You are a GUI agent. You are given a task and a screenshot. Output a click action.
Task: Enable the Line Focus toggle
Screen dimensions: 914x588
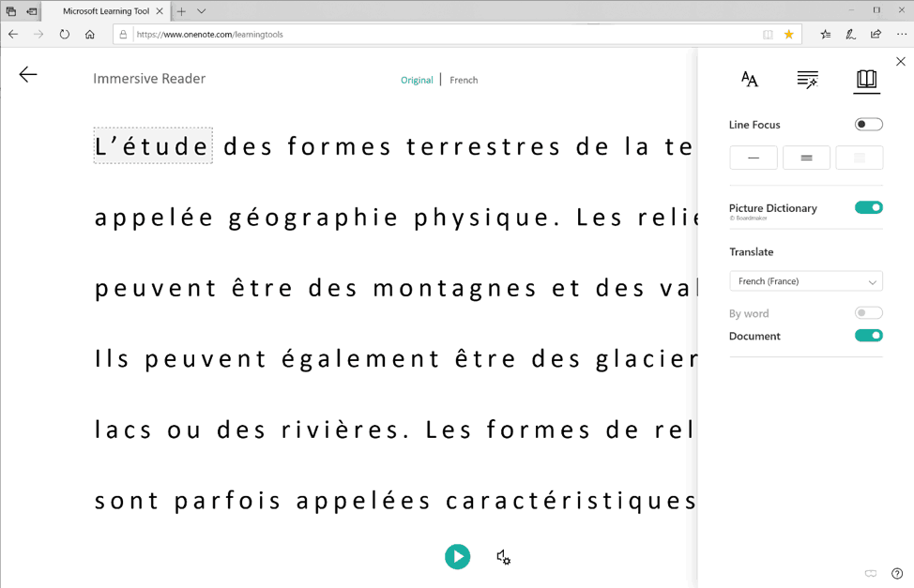point(868,125)
